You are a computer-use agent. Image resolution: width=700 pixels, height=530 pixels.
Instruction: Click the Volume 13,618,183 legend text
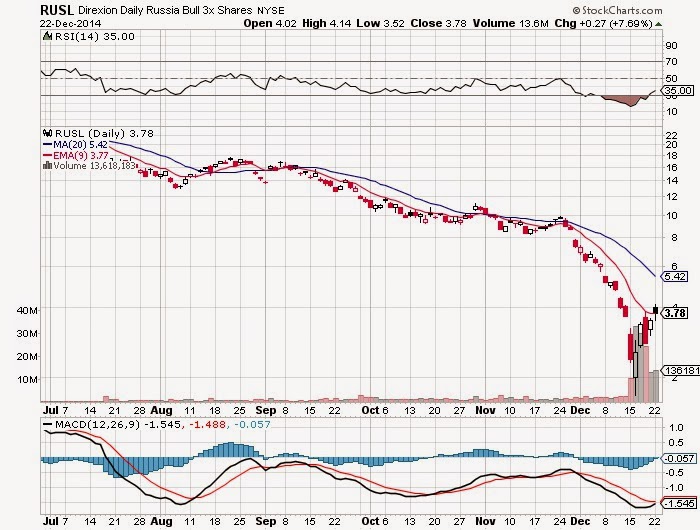coord(94,166)
